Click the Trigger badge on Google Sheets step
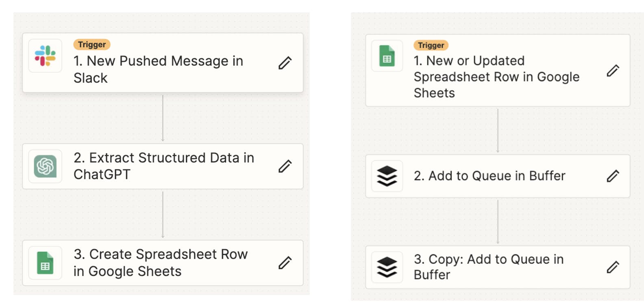This screenshot has width=644, height=302. tap(431, 45)
